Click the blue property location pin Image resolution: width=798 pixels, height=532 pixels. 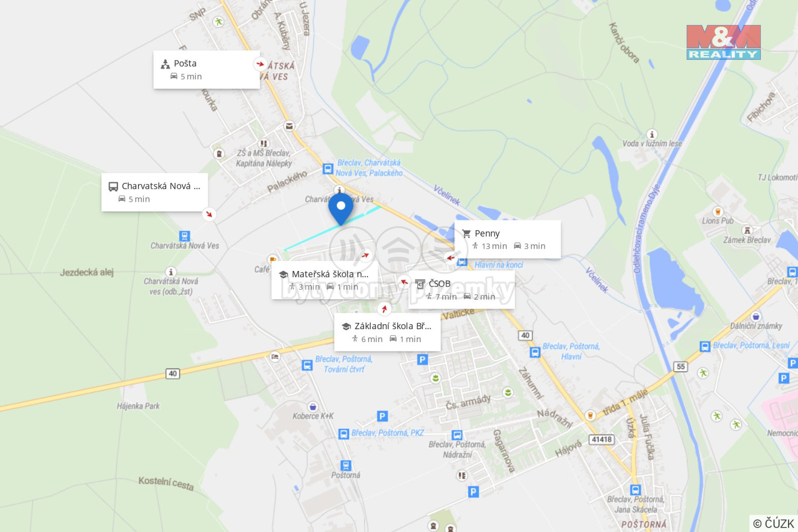coord(341,208)
